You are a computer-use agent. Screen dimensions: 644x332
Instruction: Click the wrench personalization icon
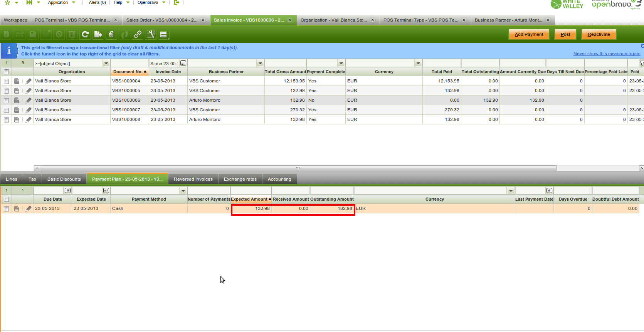click(151, 35)
